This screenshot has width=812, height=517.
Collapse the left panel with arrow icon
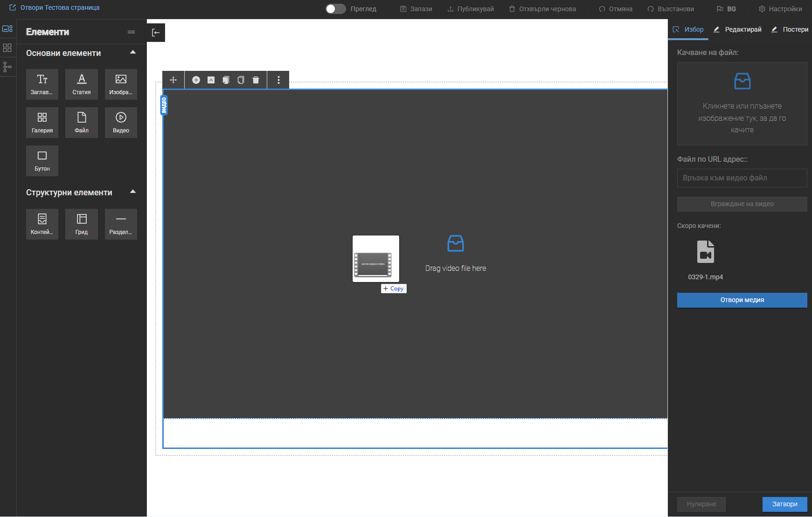click(x=156, y=33)
